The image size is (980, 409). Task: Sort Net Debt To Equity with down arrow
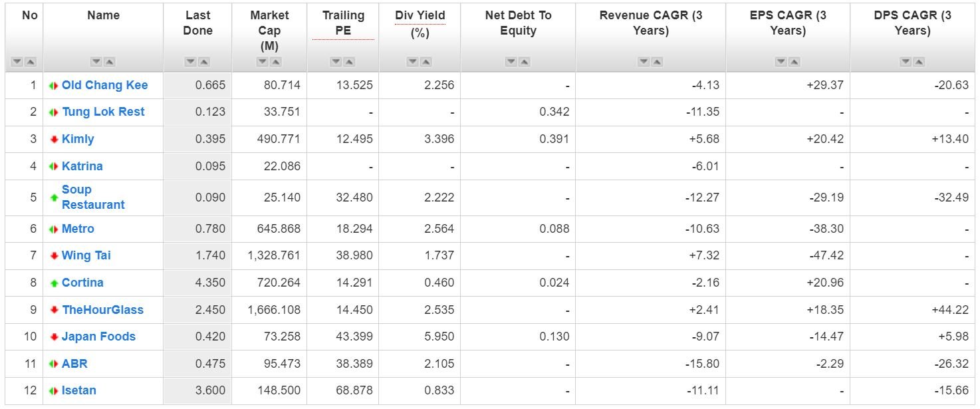pos(511,62)
